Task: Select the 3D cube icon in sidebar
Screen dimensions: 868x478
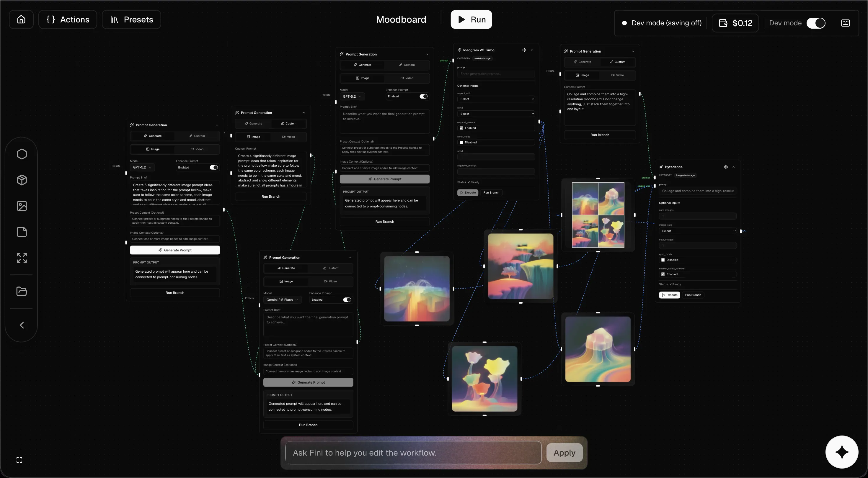Action: pos(22,180)
